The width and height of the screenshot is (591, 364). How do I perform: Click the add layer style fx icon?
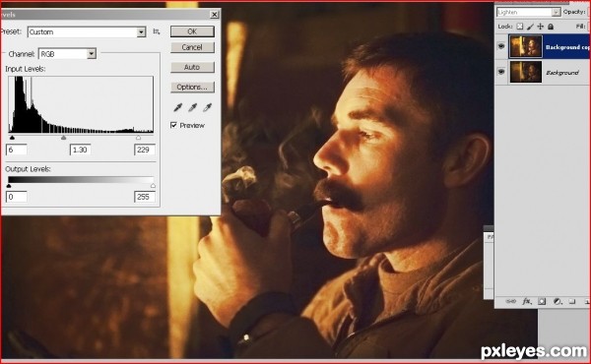[x=527, y=301]
